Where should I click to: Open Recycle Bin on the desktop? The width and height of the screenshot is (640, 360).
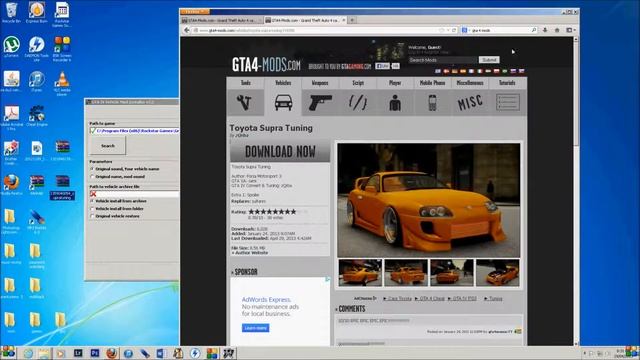point(11,12)
